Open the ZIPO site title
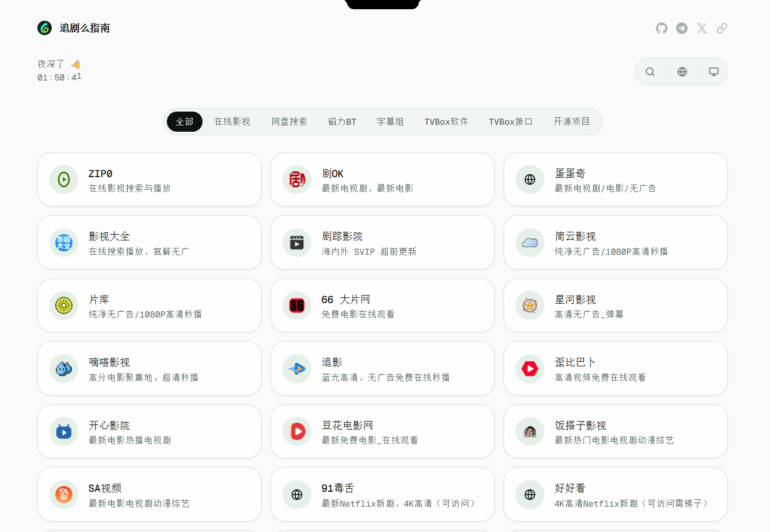Screen dimensions: 771x532 pyautogui.click(x=101, y=174)
